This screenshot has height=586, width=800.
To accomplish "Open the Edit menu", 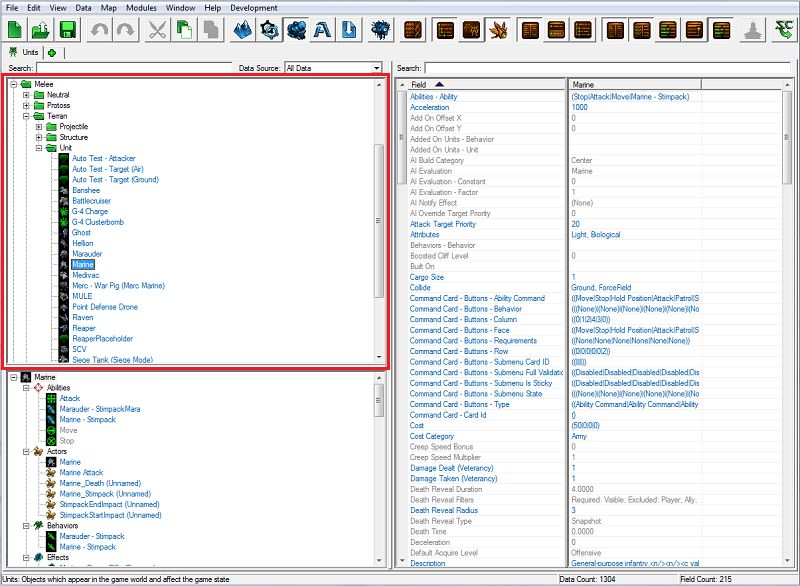I will pyautogui.click(x=34, y=8).
